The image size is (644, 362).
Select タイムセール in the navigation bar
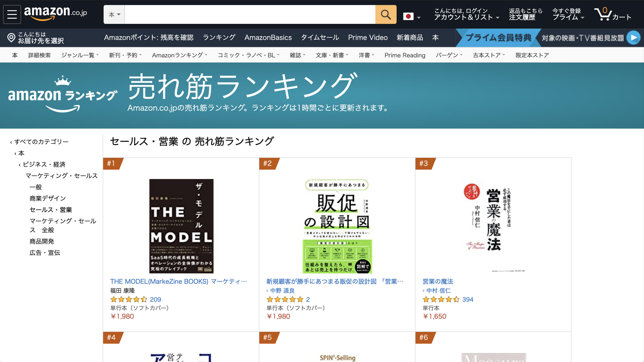pos(320,38)
